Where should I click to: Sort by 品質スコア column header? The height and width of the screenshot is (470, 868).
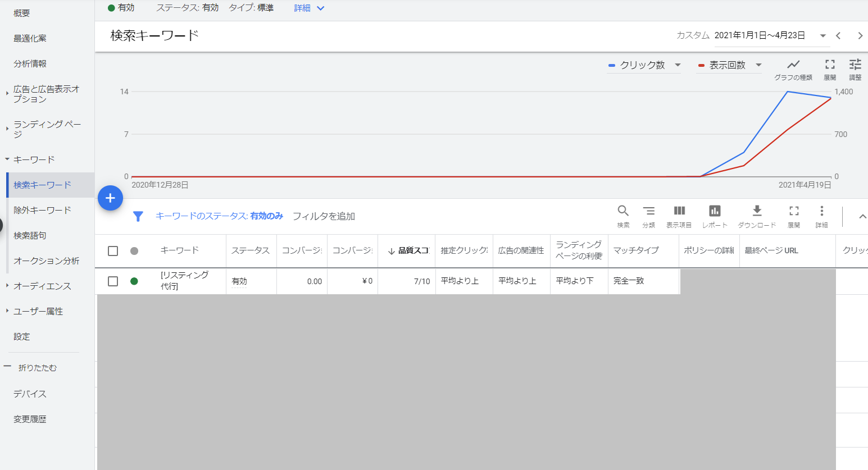tap(408, 250)
